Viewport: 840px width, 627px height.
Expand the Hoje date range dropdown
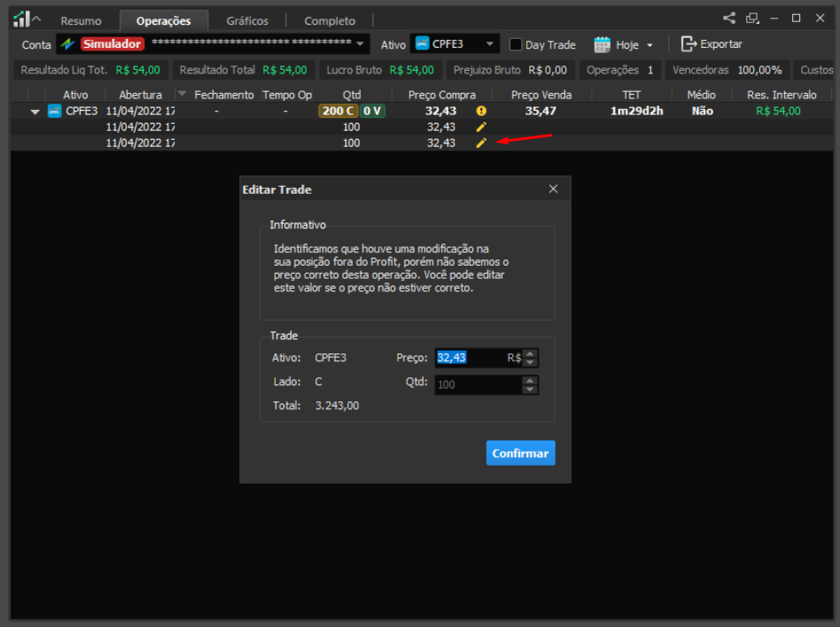[x=649, y=45]
